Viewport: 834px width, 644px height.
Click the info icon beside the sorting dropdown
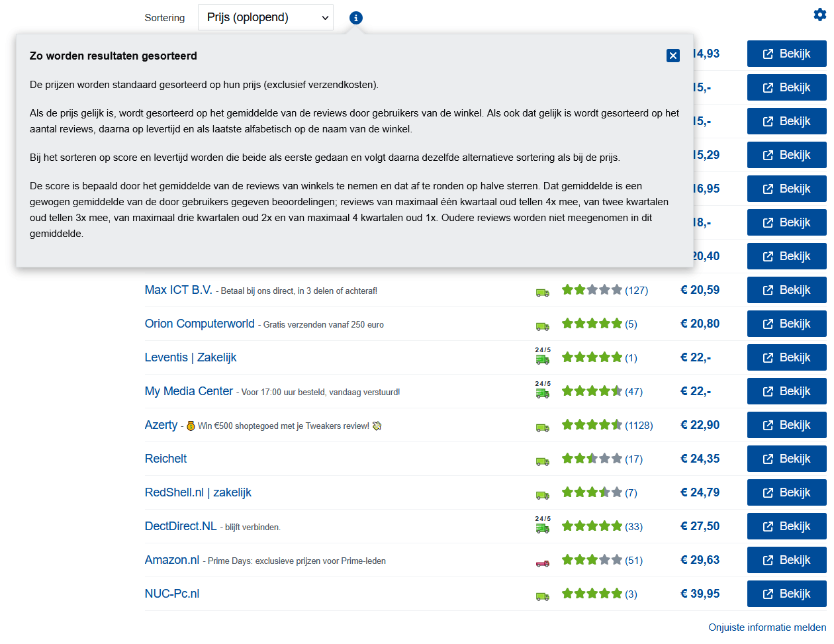point(356,18)
